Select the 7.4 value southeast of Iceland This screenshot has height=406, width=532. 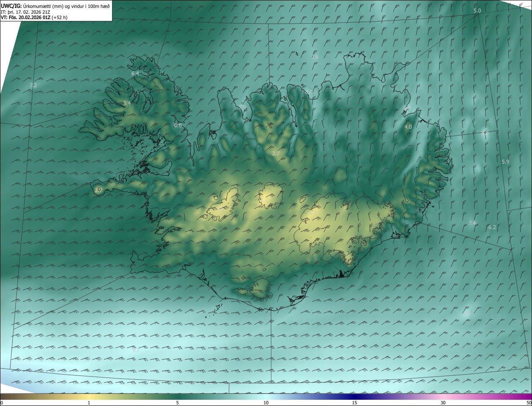pos(472,223)
